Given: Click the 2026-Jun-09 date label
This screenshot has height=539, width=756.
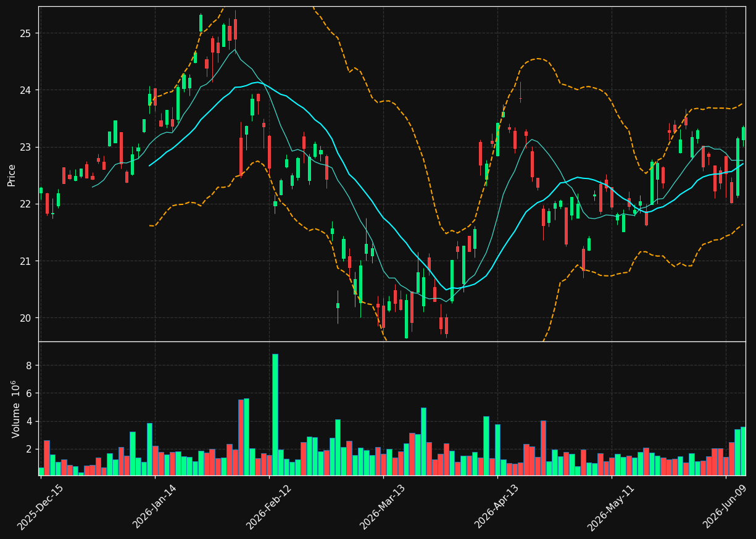Looking at the screenshot, I should pos(725,506).
